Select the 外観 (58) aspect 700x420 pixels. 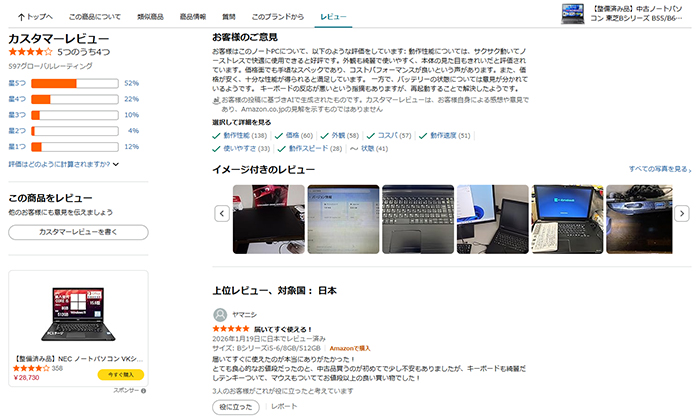coord(340,136)
